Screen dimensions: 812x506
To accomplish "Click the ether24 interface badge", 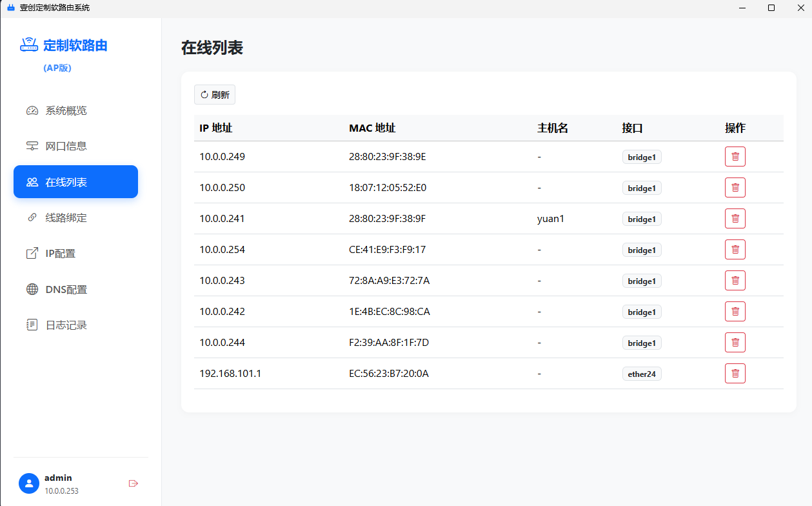I will pyautogui.click(x=642, y=374).
